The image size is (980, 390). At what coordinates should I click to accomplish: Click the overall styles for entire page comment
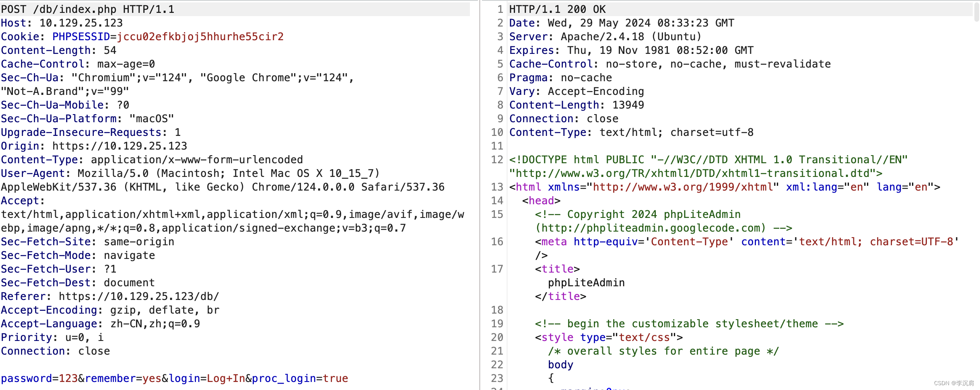664,351
